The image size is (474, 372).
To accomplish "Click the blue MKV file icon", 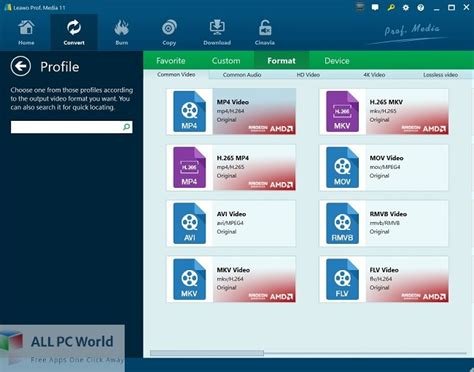I will tap(189, 279).
